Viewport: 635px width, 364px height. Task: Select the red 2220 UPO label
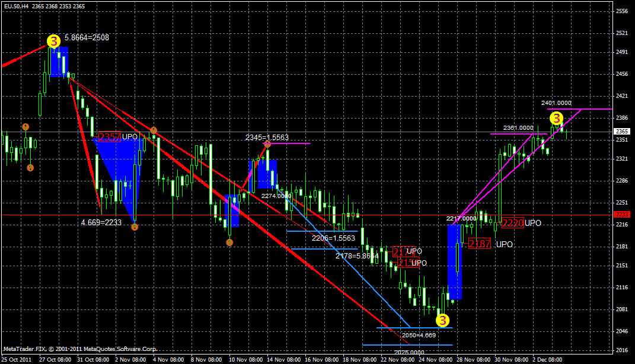[x=512, y=223]
